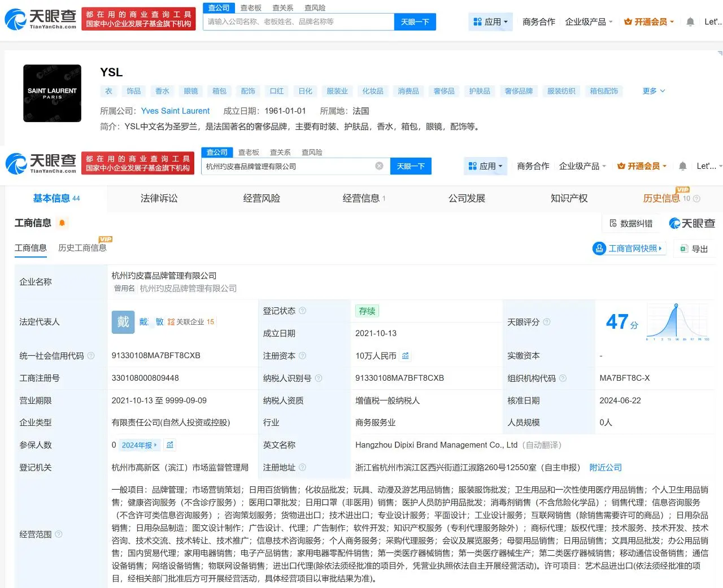The image size is (723, 588).
Task: Switch to the 基本信息 tab
Action: 56,198
